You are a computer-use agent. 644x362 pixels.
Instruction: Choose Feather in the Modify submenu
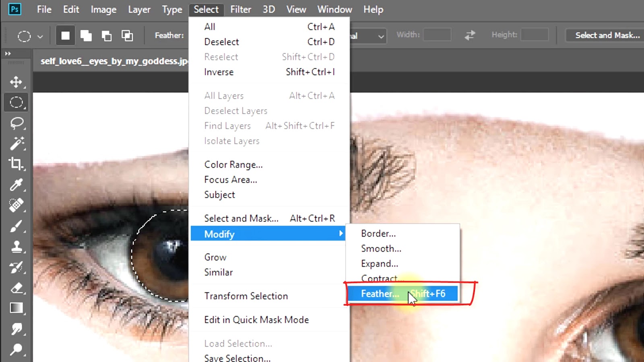click(x=403, y=294)
